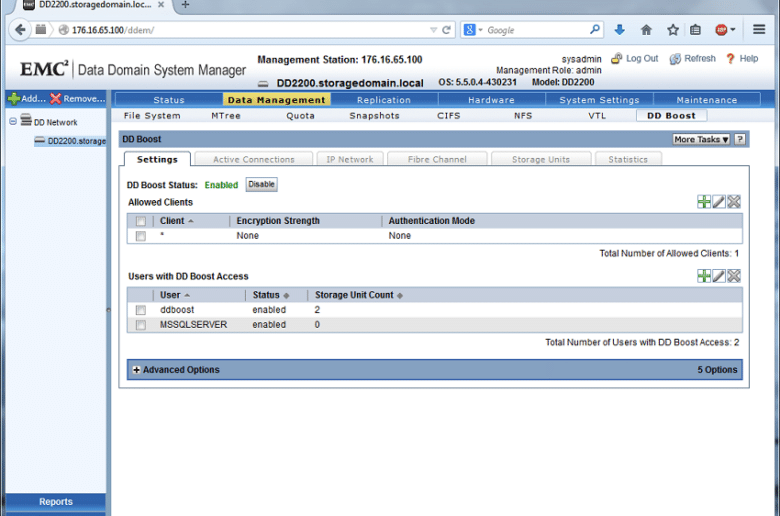
Task: Switch to Snapshots subtab
Action: coord(374,115)
